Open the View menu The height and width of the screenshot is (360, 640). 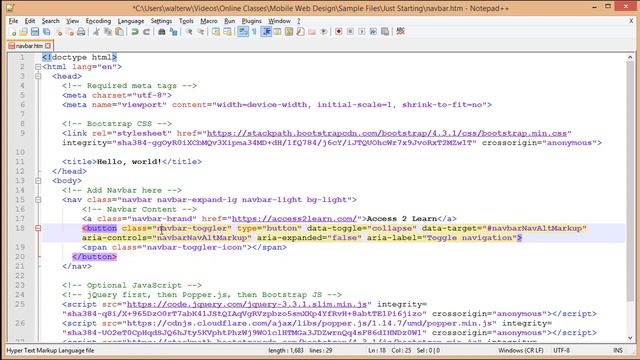(x=73, y=21)
